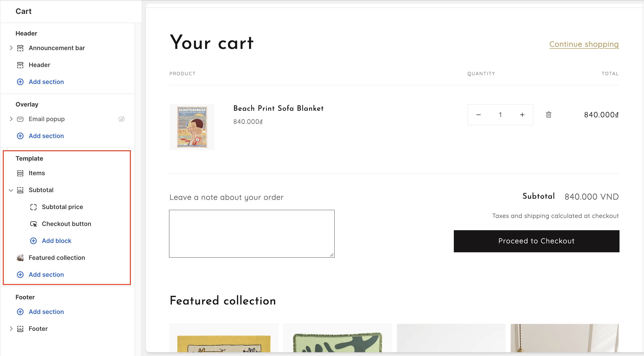
Task: Click the Items section icon in Template
Action: [20, 173]
